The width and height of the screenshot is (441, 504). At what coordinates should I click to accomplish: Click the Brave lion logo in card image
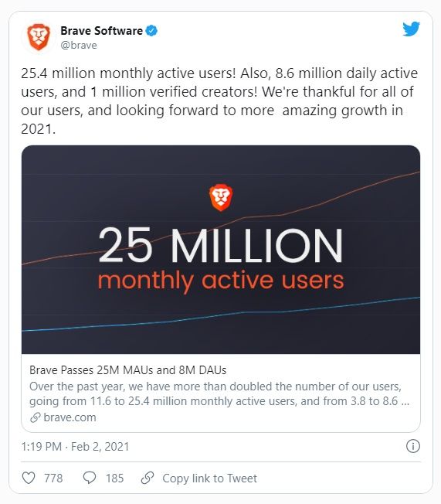click(221, 197)
